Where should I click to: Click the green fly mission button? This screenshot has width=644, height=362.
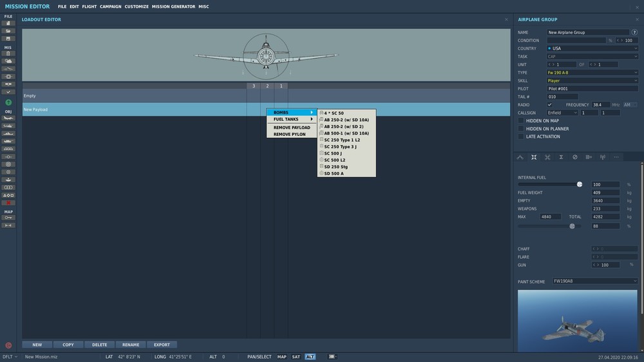8,102
